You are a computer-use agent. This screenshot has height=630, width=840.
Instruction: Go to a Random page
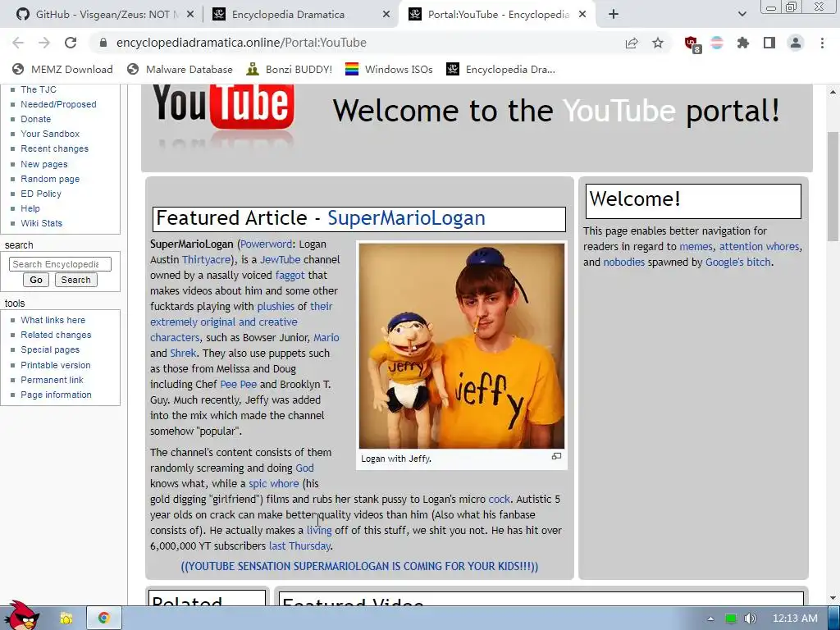(x=50, y=179)
